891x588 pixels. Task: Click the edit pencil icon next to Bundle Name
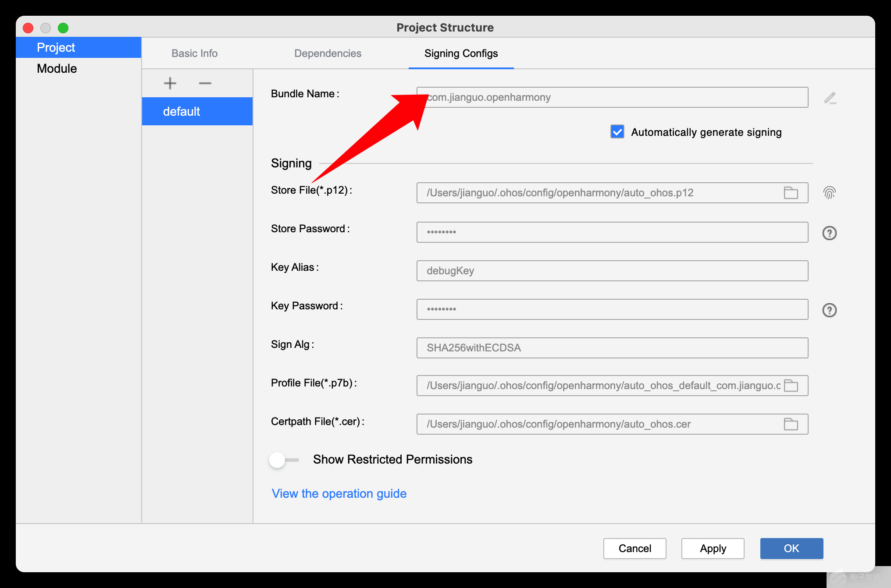click(x=830, y=98)
